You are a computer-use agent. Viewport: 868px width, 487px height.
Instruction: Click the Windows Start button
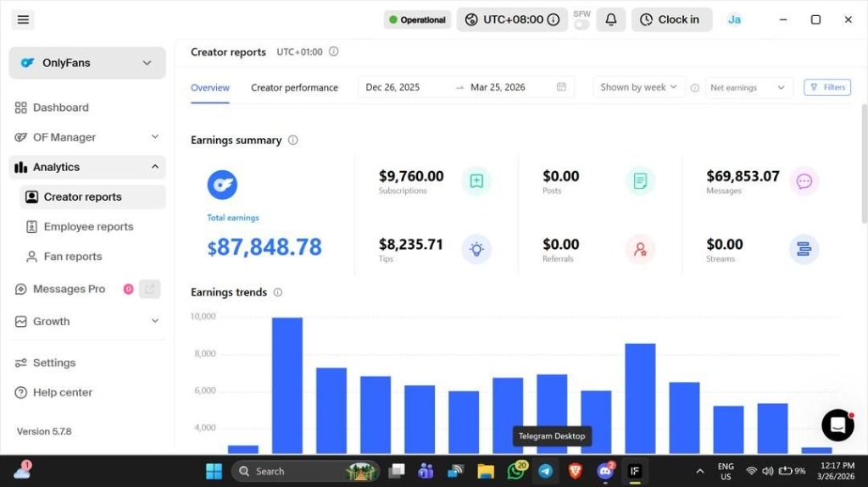[x=214, y=471]
